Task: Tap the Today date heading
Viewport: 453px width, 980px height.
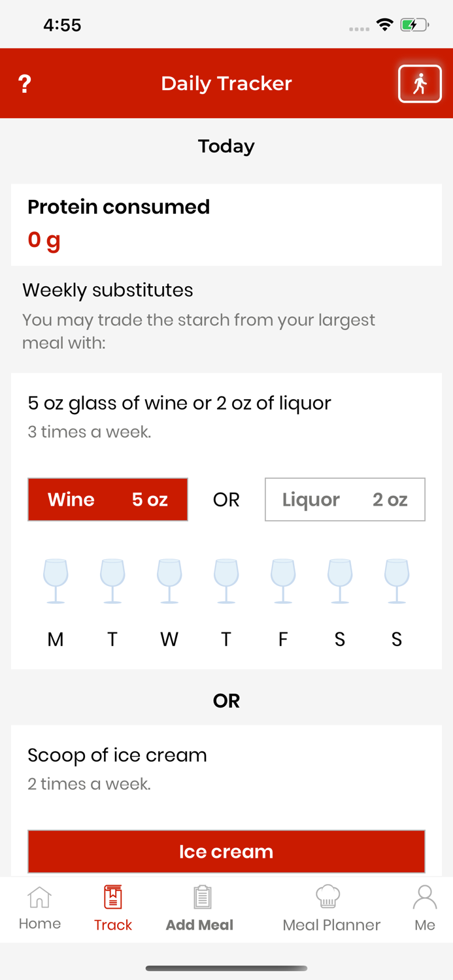Action: 226,146
